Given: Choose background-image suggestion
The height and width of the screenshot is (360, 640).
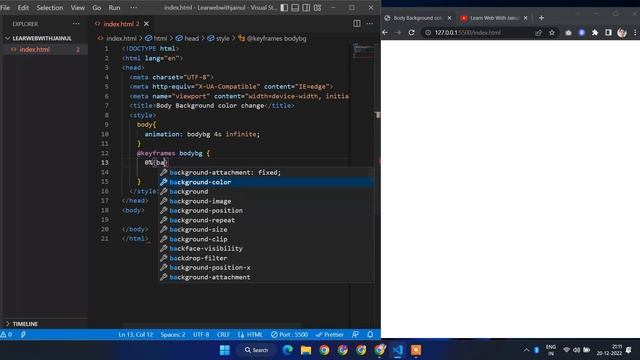Looking at the screenshot, I should [x=266, y=201].
